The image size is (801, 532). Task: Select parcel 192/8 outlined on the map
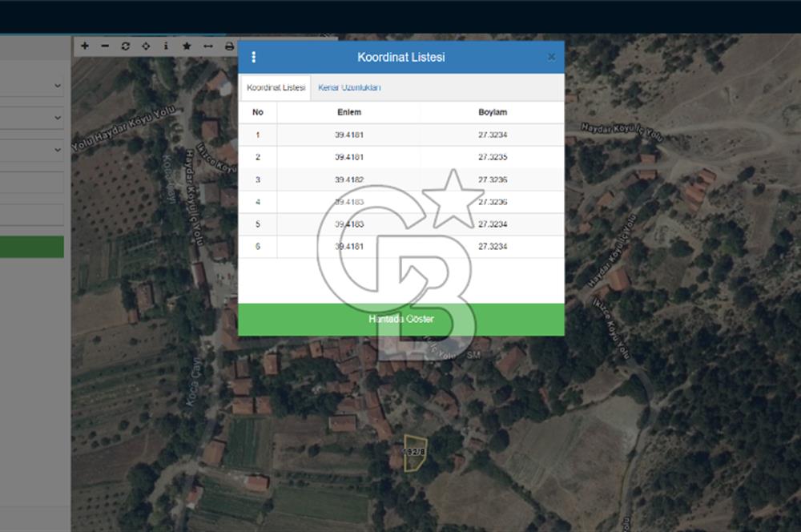click(x=415, y=453)
